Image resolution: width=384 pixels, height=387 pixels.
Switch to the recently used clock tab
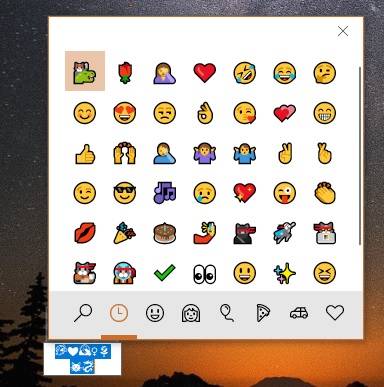[119, 313]
